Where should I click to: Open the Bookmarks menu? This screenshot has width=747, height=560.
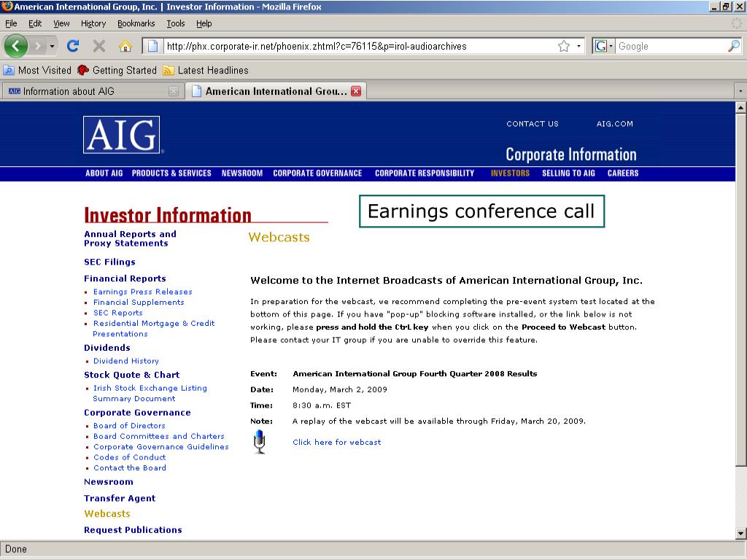tap(136, 23)
